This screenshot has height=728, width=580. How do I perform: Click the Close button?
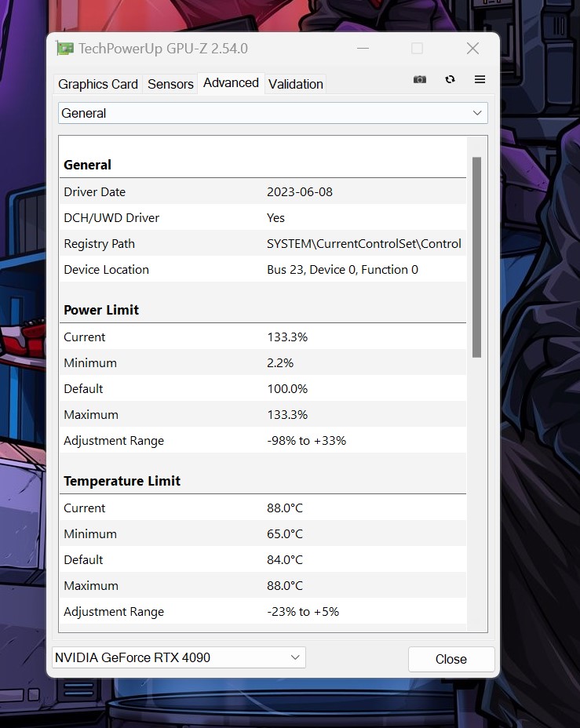pyautogui.click(x=451, y=659)
